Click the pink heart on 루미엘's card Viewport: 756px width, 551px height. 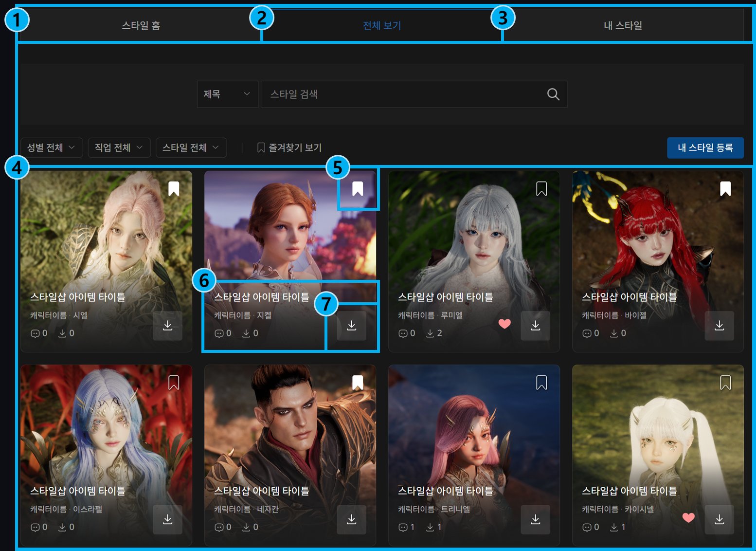point(505,324)
